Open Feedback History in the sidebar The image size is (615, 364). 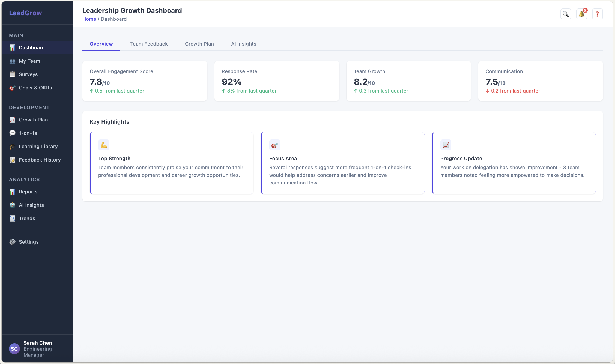click(40, 160)
